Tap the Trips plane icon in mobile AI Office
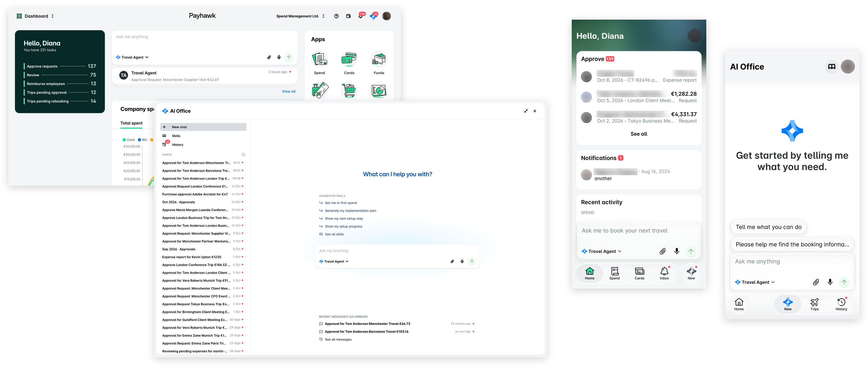 pos(814,304)
